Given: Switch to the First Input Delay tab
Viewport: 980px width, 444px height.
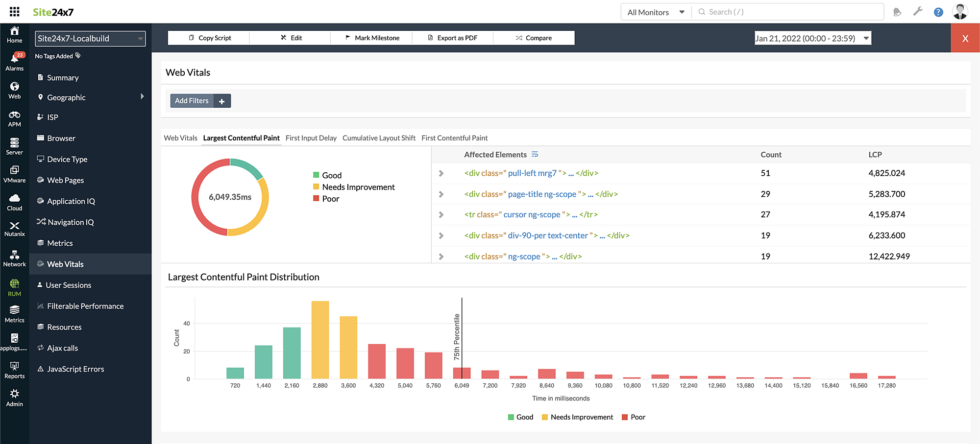Looking at the screenshot, I should tap(311, 138).
